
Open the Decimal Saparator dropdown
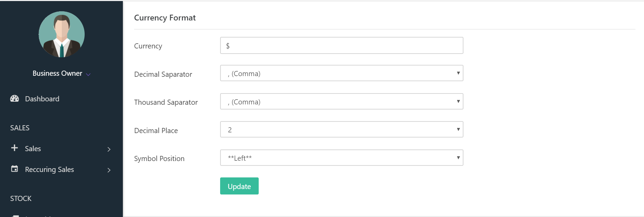click(x=341, y=73)
